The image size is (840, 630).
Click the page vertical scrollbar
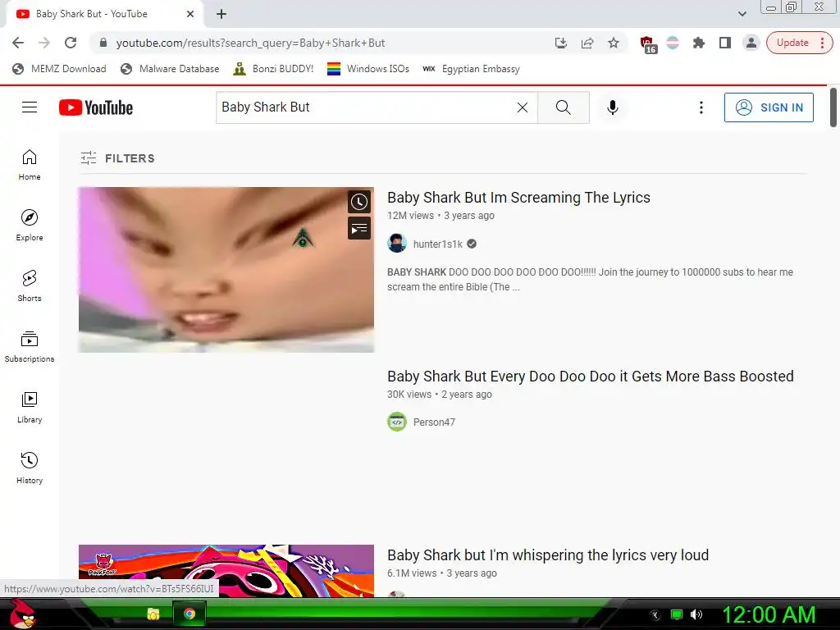tap(833, 107)
